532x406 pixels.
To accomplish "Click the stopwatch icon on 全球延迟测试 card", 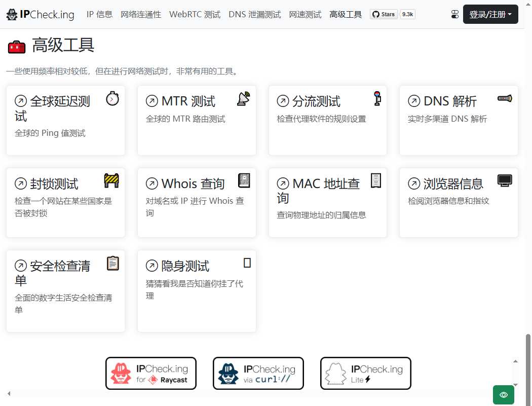I will click(x=112, y=99).
